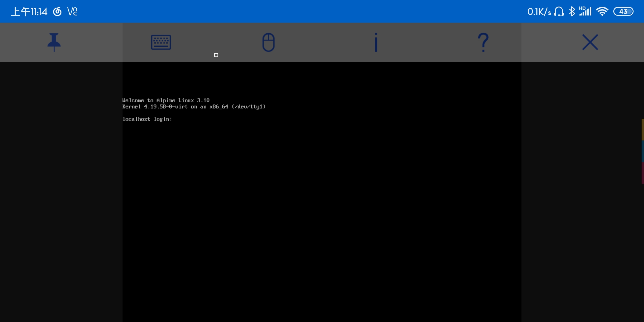
Task: Show connection info via the i icon
Action: (376, 42)
